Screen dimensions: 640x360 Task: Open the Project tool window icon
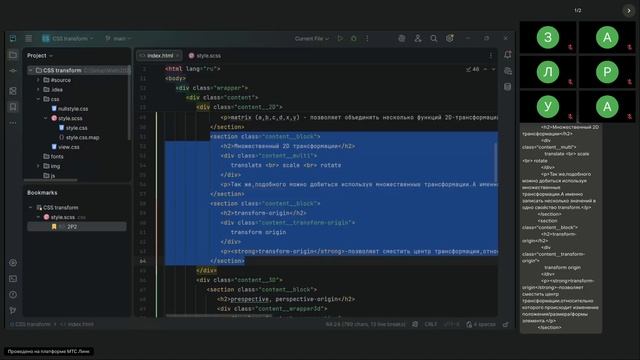tap(13, 55)
